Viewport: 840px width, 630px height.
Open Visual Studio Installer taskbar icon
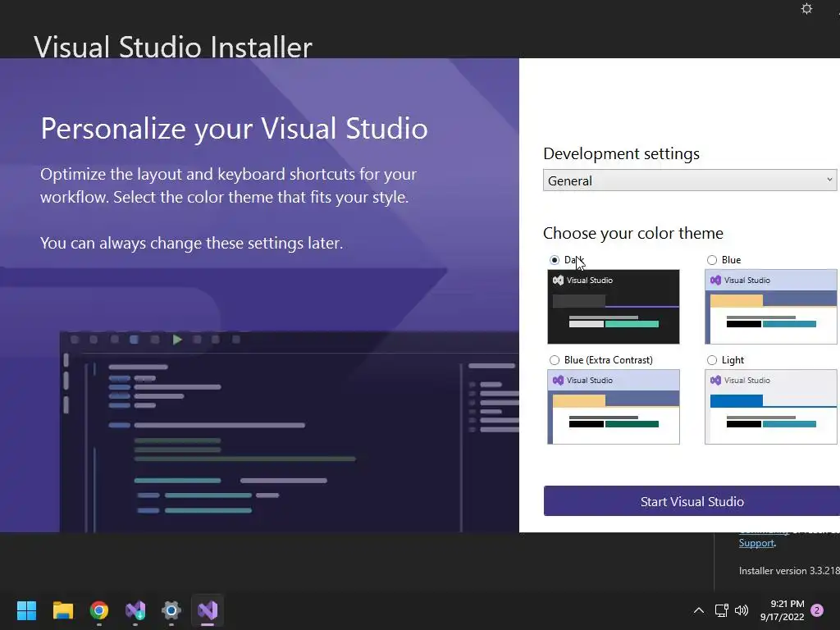[135, 610]
